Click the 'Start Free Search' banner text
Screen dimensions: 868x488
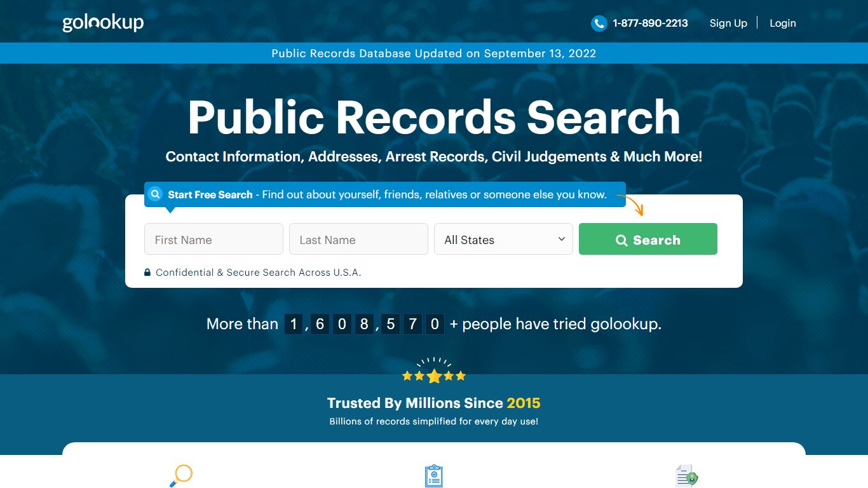pyautogui.click(x=387, y=194)
